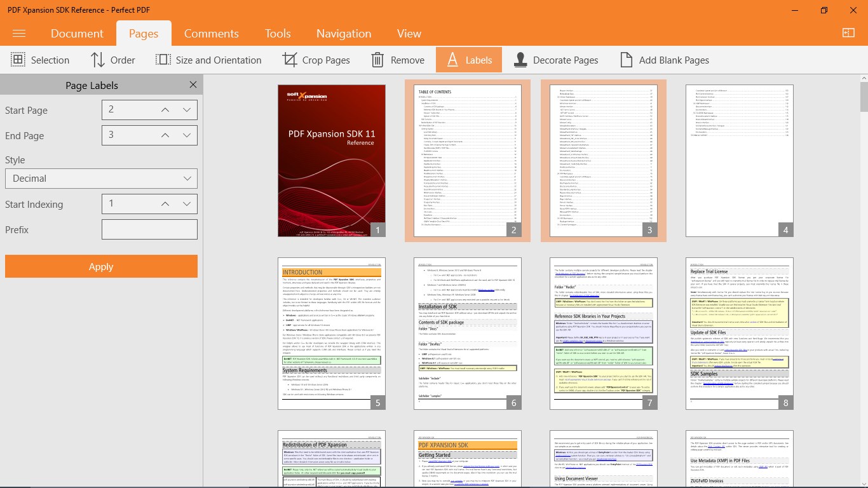868x488 pixels.
Task: Click the Start Page number field
Action: click(128, 110)
